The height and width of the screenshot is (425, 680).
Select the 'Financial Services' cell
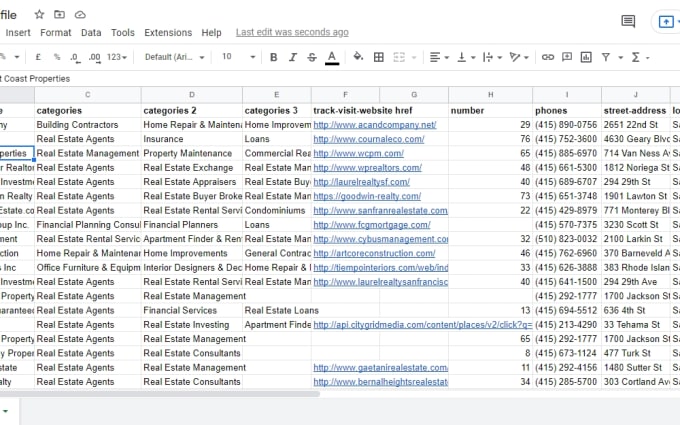click(x=192, y=311)
